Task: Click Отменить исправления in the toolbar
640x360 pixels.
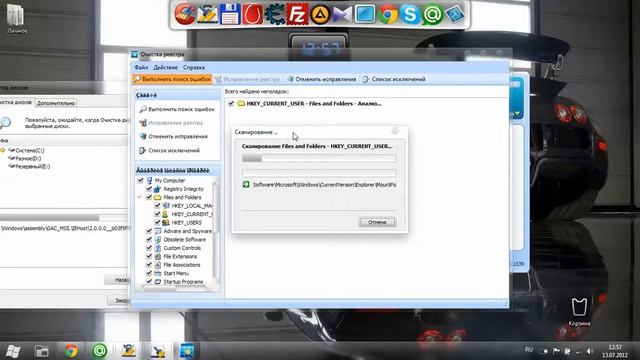Action: [322, 79]
